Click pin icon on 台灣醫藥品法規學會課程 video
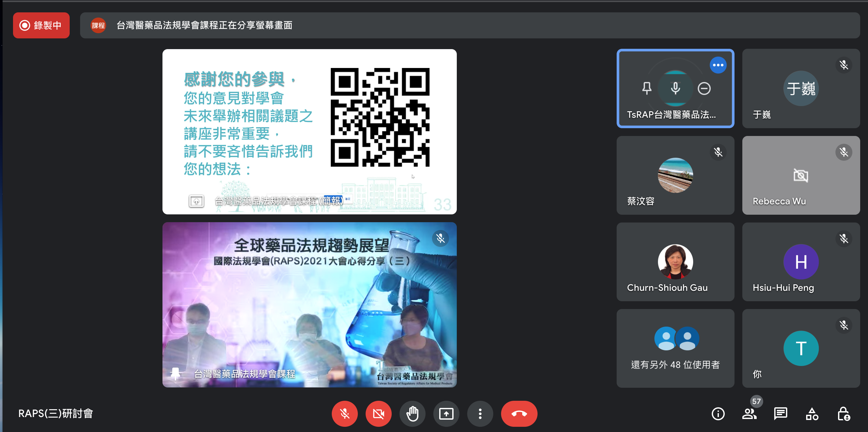 coord(175,373)
